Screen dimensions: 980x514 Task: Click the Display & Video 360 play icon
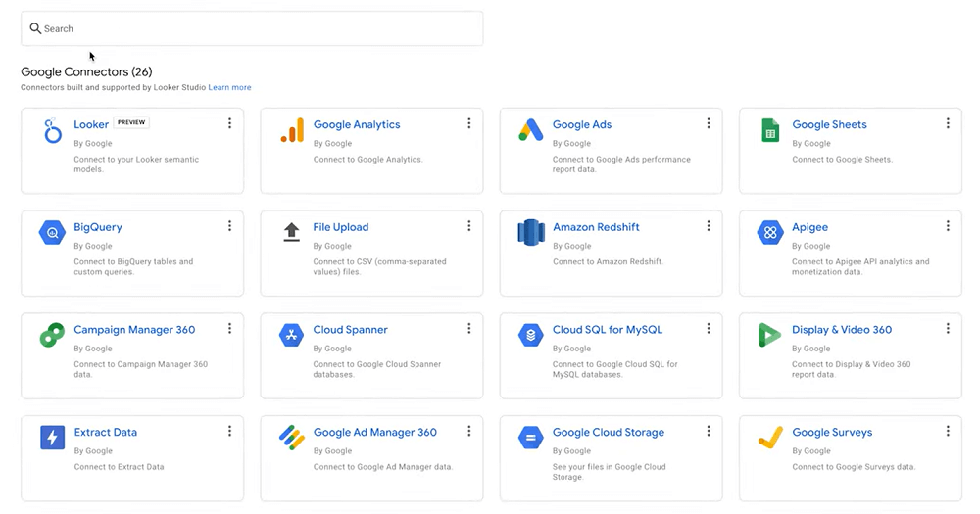pyautogui.click(x=770, y=335)
